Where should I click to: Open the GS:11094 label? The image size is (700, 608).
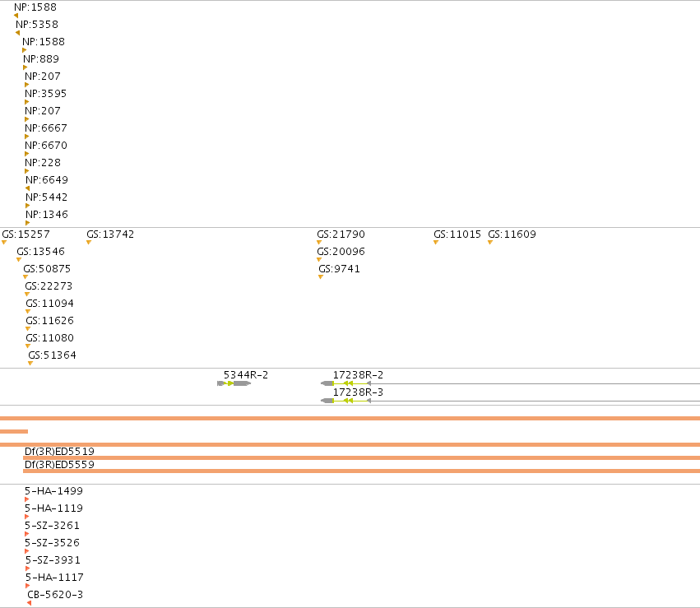(x=49, y=303)
